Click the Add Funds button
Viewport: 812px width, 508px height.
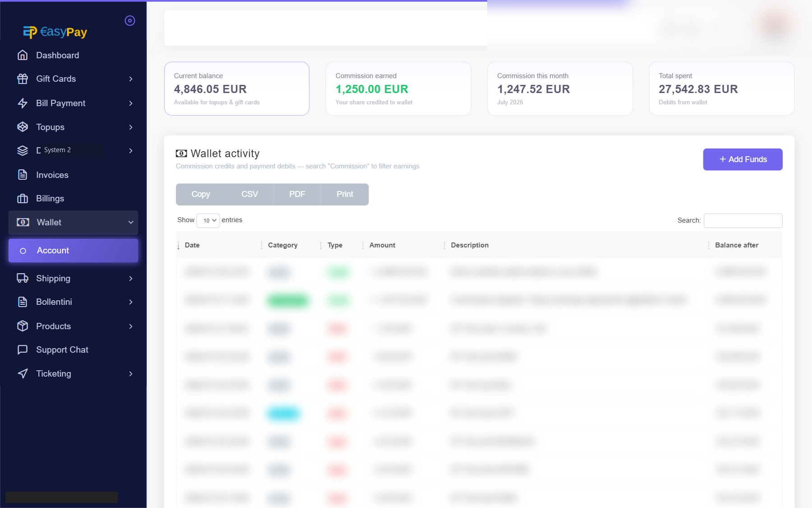tap(743, 159)
